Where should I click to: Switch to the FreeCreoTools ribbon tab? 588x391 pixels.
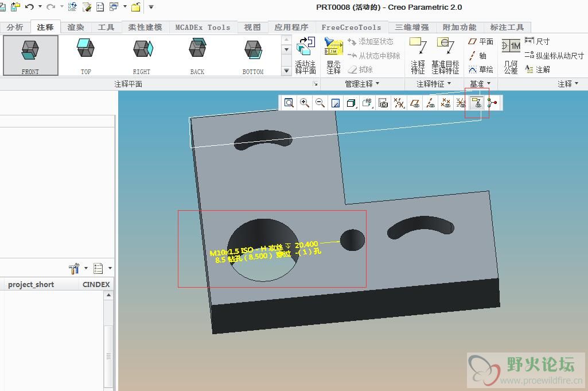tap(352, 28)
